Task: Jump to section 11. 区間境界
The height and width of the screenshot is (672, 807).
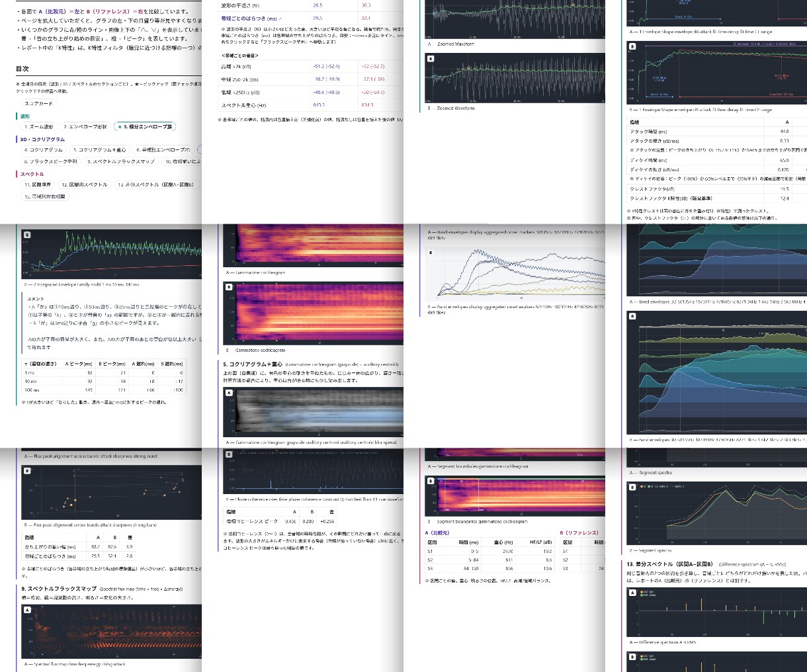Action: click(37, 185)
